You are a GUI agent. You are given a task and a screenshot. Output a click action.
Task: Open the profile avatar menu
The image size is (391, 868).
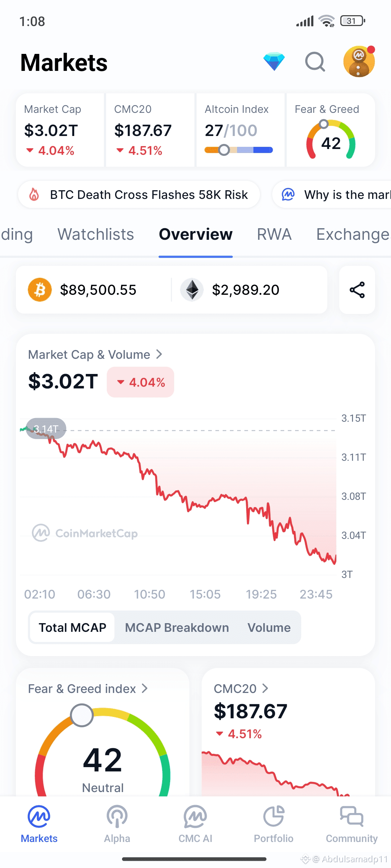pyautogui.click(x=359, y=62)
